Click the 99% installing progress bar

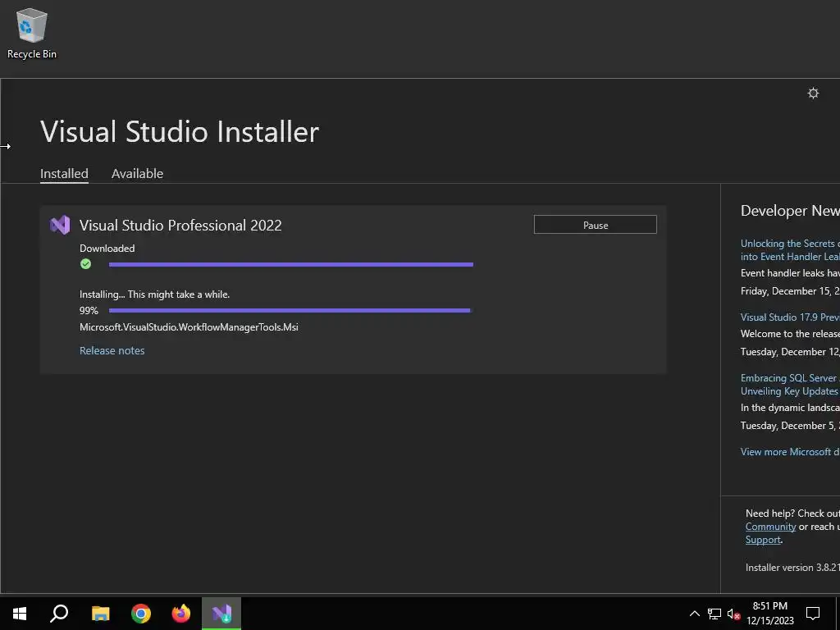(x=291, y=310)
